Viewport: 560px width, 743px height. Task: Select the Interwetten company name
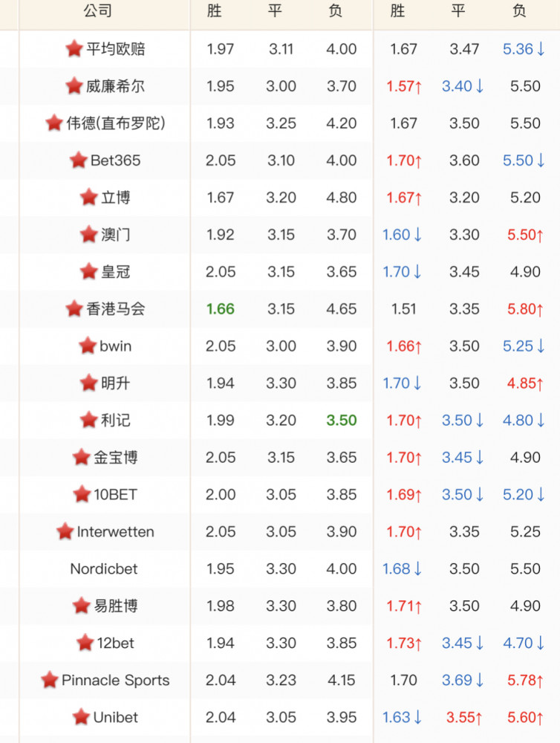116,532
